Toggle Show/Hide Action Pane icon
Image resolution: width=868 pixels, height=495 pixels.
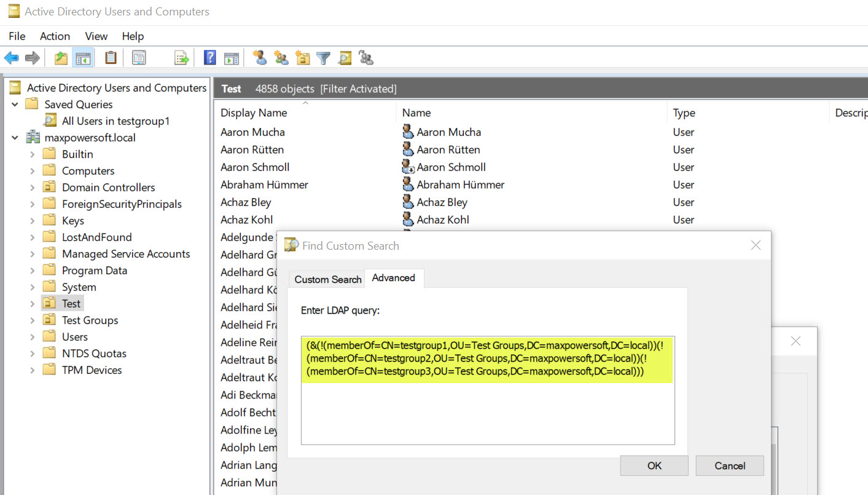coord(231,58)
